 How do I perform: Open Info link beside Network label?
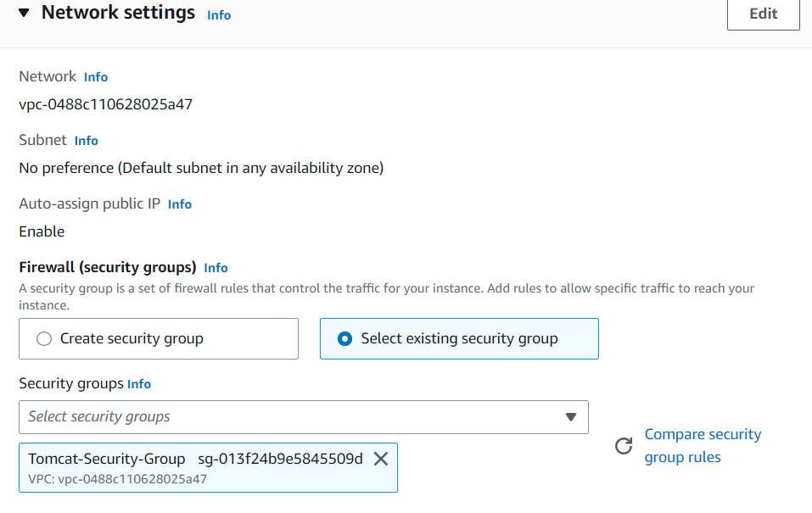pyautogui.click(x=96, y=77)
